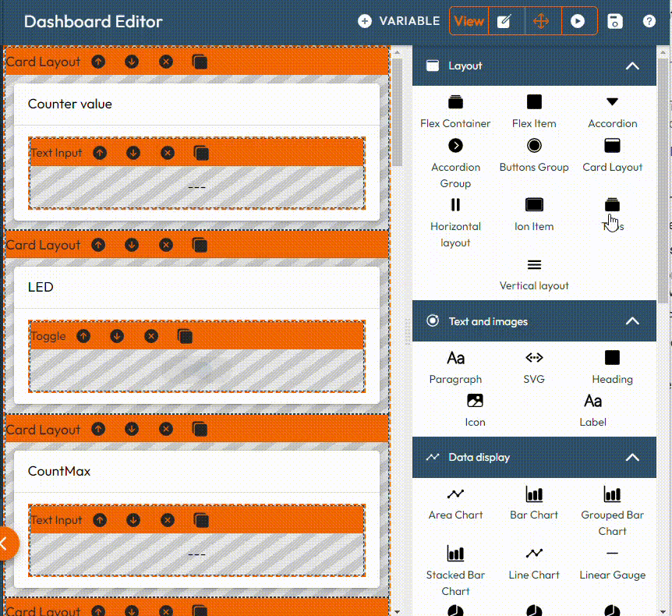Screen dimensions: 672x616
Task: Choose the Horizontal layout component
Action: pyautogui.click(x=455, y=205)
